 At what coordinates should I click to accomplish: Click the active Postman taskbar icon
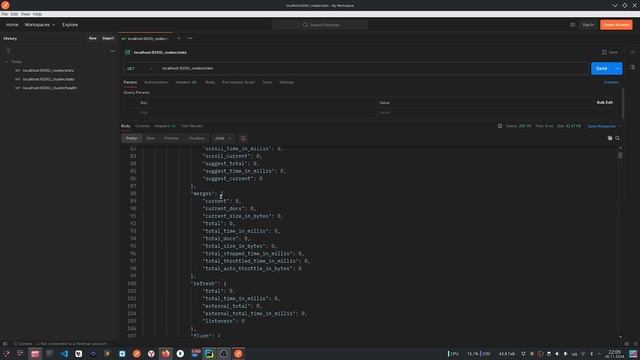[238, 353]
